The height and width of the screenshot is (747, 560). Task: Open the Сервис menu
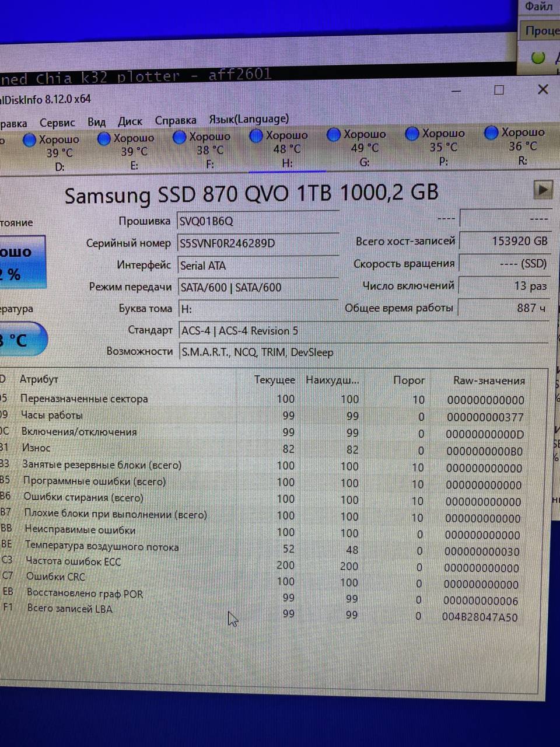(x=57, y=123)
